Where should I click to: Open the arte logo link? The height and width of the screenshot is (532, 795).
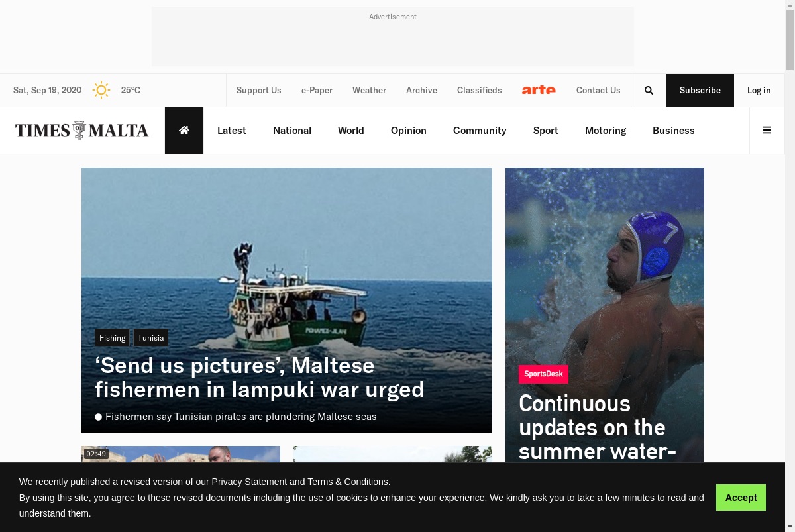(539, 90)
